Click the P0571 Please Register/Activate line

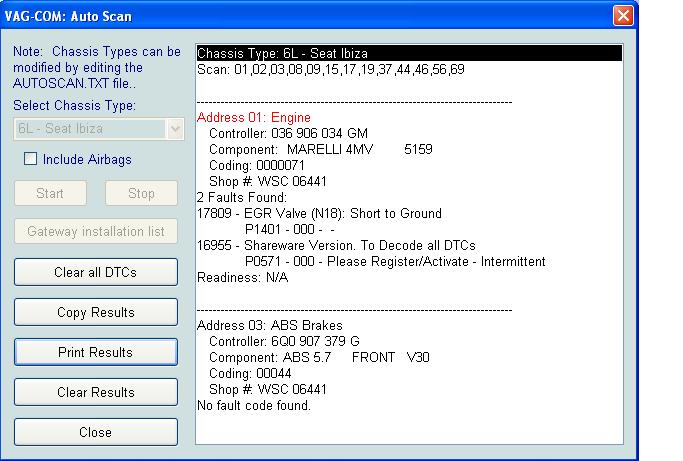[395, 261]
